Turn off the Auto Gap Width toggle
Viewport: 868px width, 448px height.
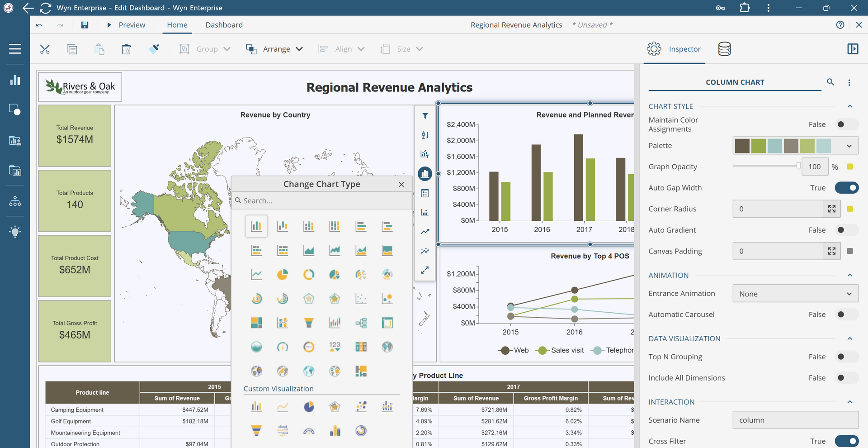(846, 188)
